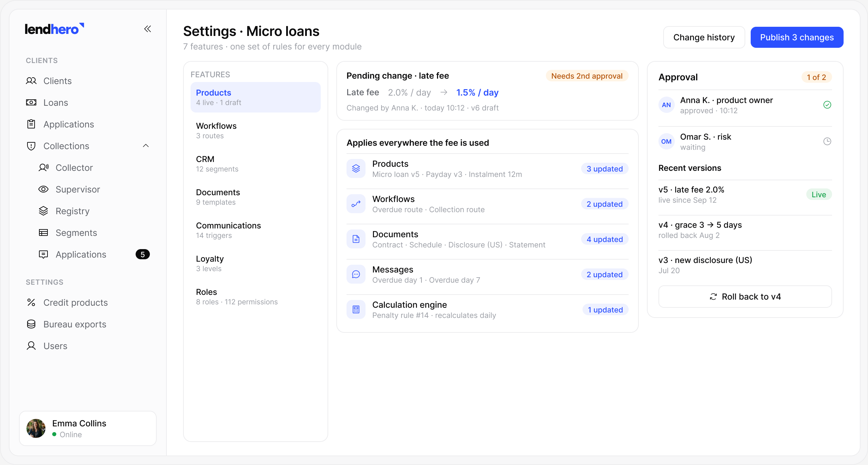The image size is (868, 465).
Task: Click the Applications clipboard icon under Clients
Action: 31,124
